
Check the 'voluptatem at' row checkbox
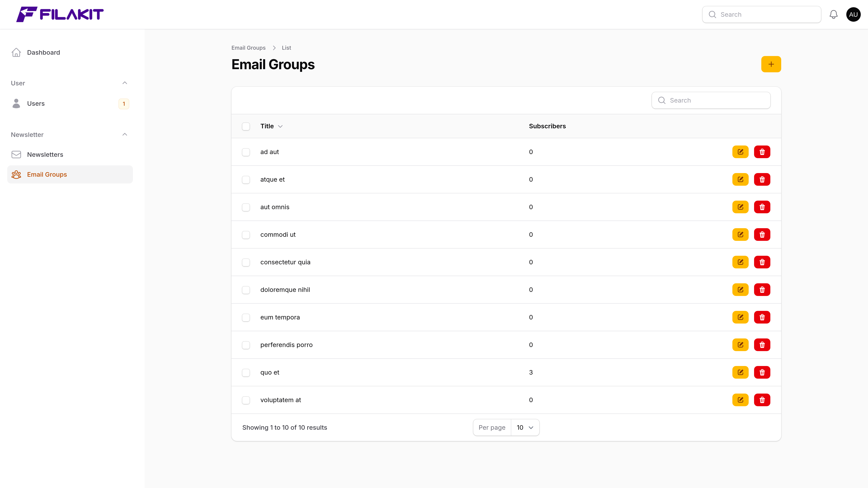coord(246,400)
